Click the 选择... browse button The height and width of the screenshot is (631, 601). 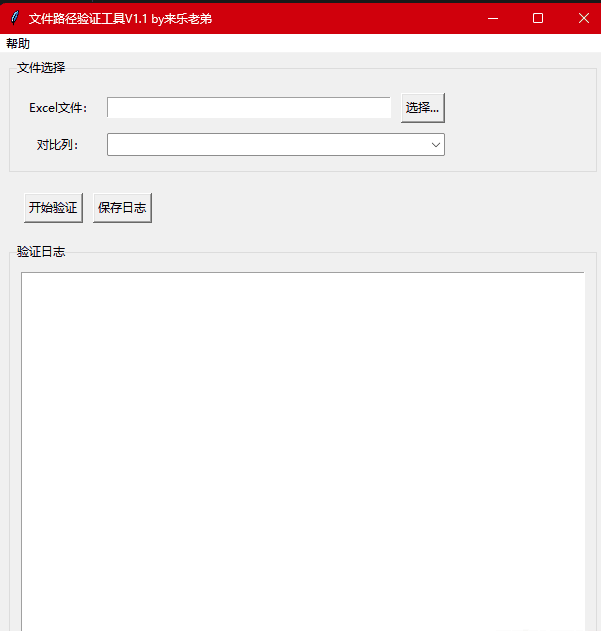(x=423, y=108)
